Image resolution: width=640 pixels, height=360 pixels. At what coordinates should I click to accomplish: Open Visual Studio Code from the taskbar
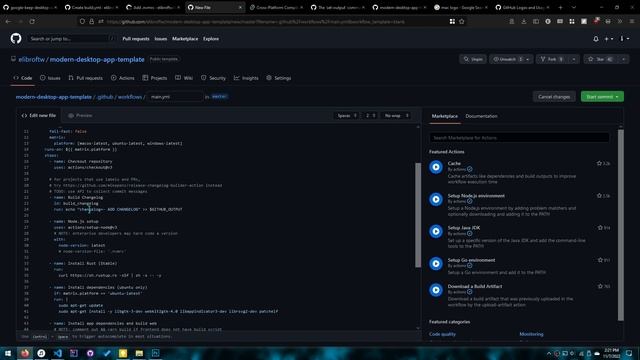coord(58,353)
